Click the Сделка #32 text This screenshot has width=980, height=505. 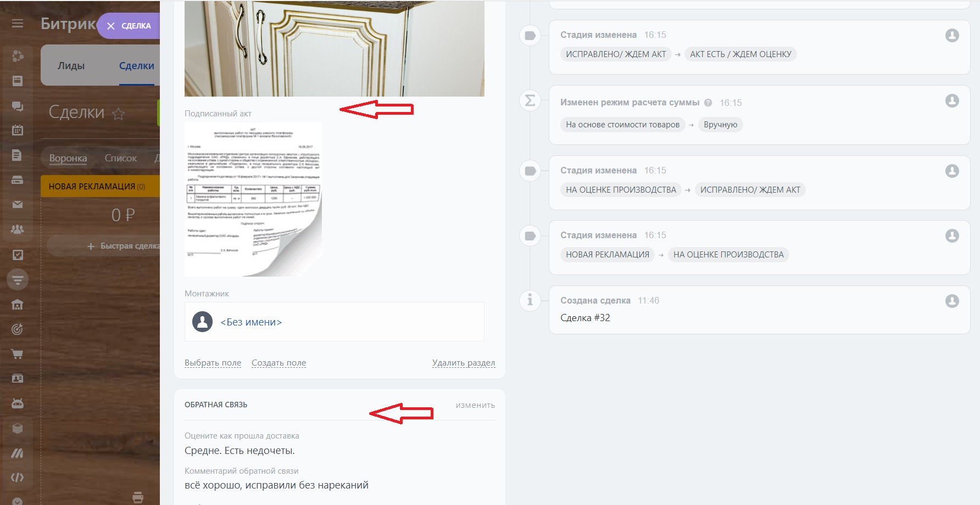pos(585,318)
